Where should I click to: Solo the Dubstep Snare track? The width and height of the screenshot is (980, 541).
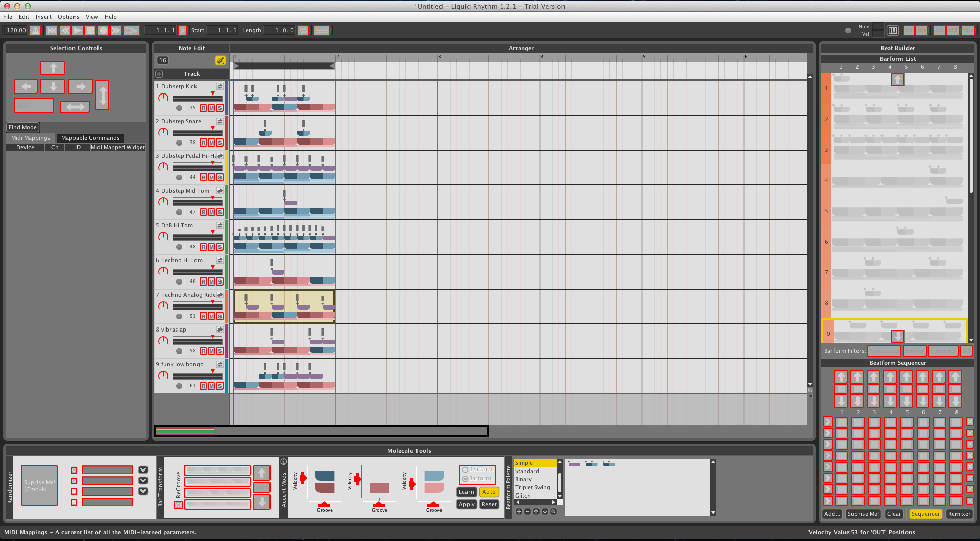pos(219,143)
